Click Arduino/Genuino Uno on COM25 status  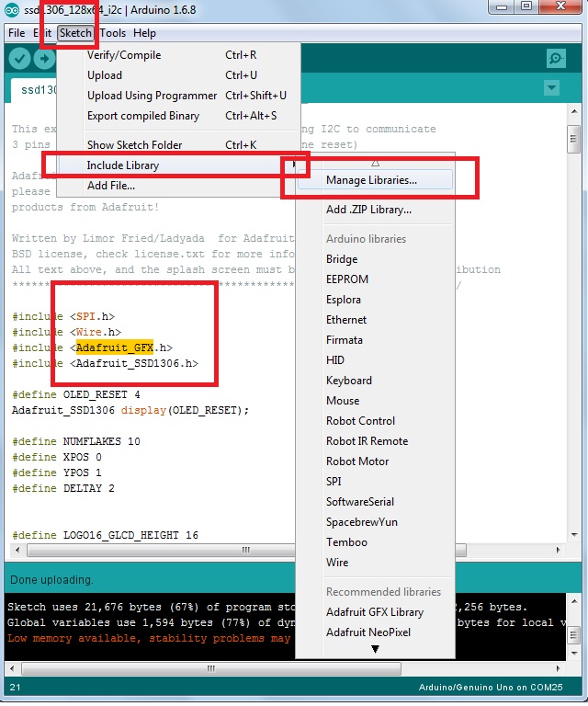click(x=491, y=687)
